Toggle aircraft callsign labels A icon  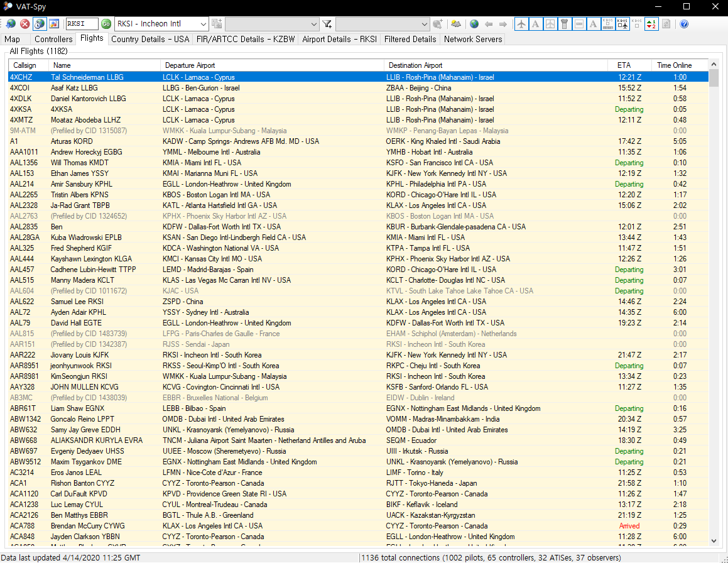(x=536, y=24)
